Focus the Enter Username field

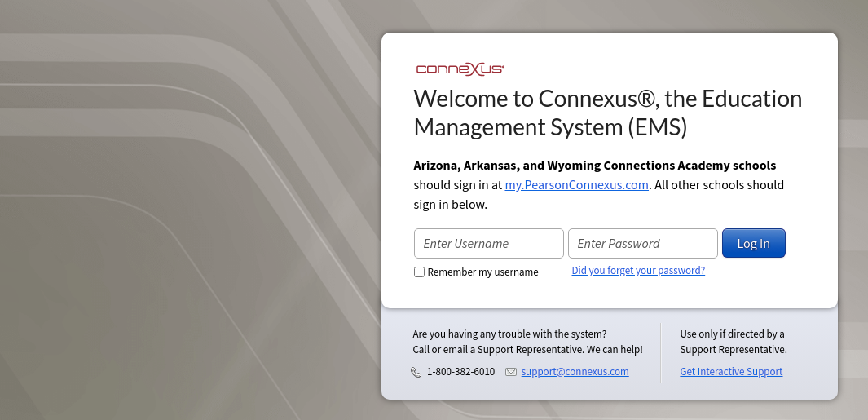(489, 243)
